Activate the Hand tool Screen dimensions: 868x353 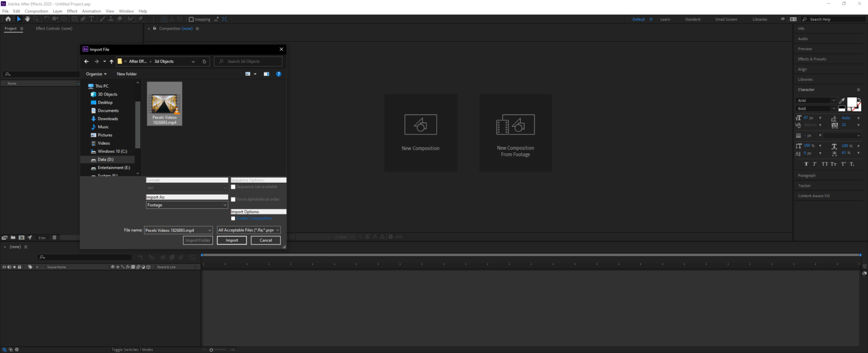(x=27, y=19)
